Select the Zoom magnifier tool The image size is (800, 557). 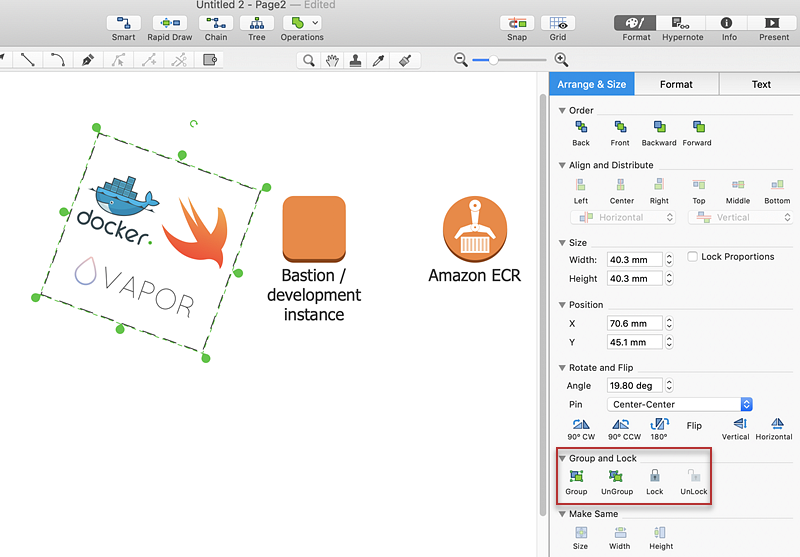click(308, 61)
